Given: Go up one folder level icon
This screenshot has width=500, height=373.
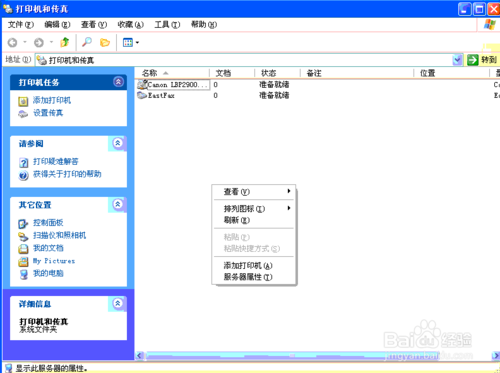Looking at the screenshot, I should (64, 42).
